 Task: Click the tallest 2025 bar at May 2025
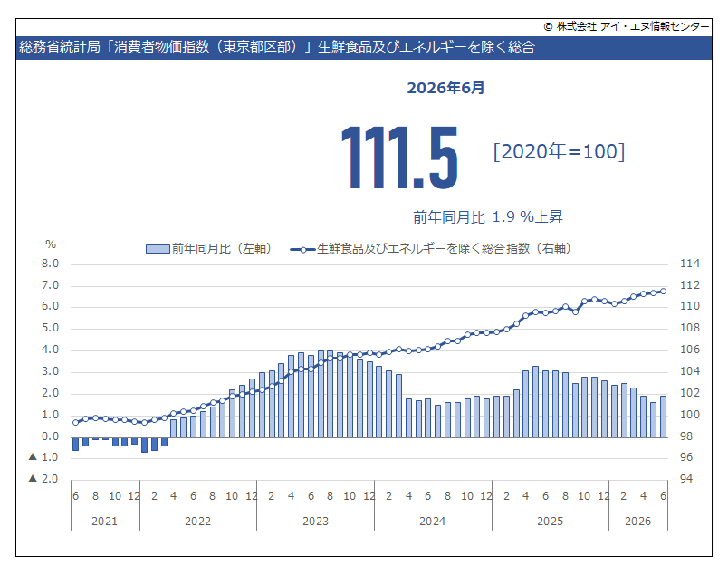tap(535, 402)
